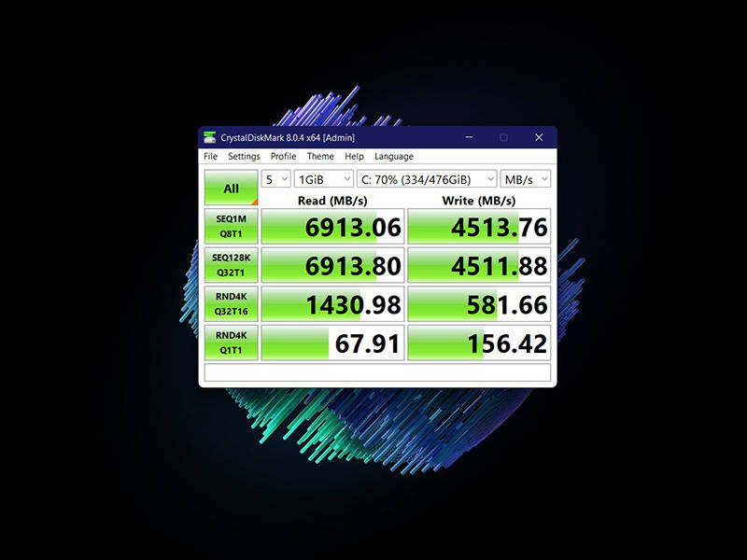
Task: Expand the 1GiB test size dropdown
Action: 323,179
